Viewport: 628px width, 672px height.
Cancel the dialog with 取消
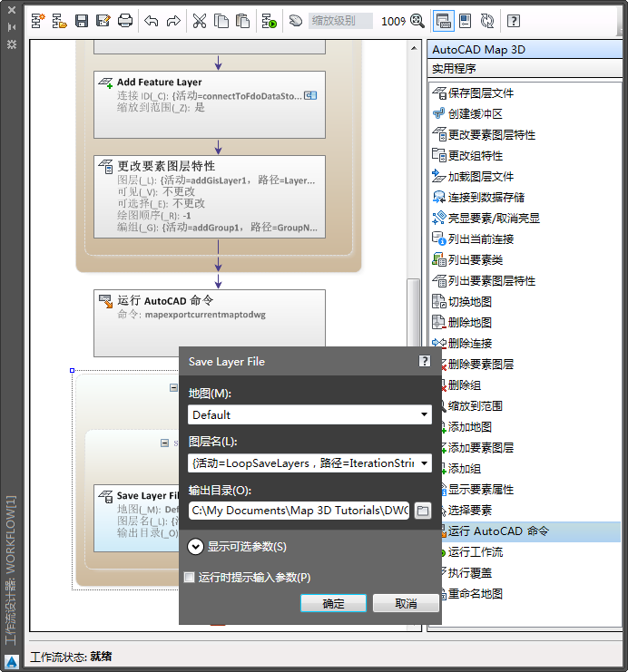tap(406, 603)
